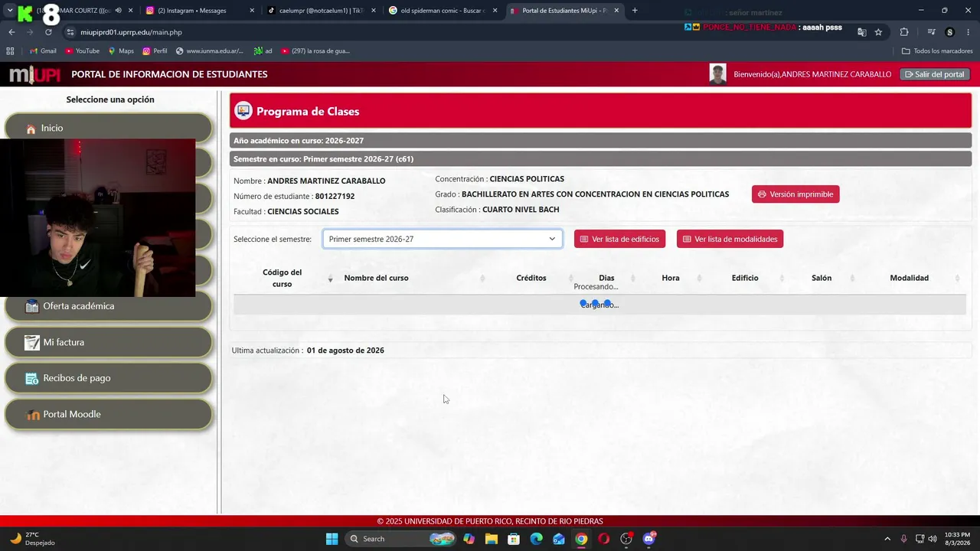Open the volume control tray icon
This screenshot has width=980, height=551.
click(933, 539)
